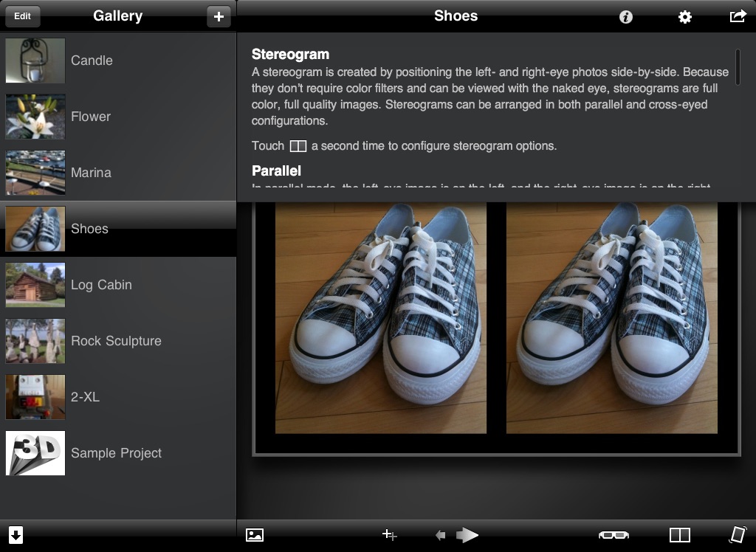This screenshot has width=756, height=552.
Task: Toggle the wiggle rotate view icon
Action: pos(738,534)
